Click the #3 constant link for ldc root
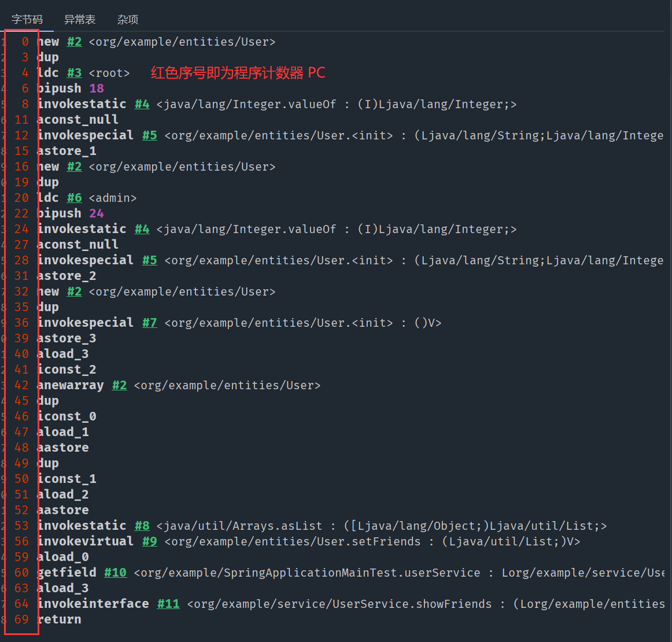Image resolution: width=672 pixels, height=642 pixels. pos(74,73)
